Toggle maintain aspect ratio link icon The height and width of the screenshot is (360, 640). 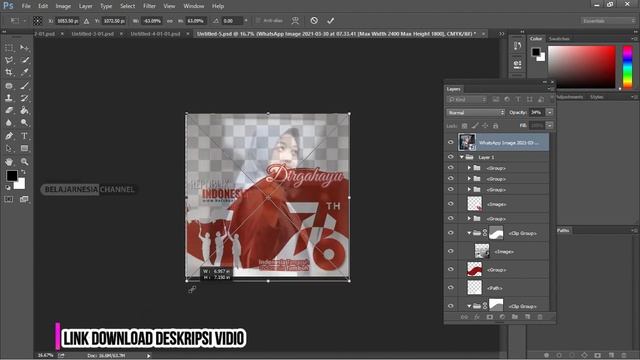(x=169, y=21)
